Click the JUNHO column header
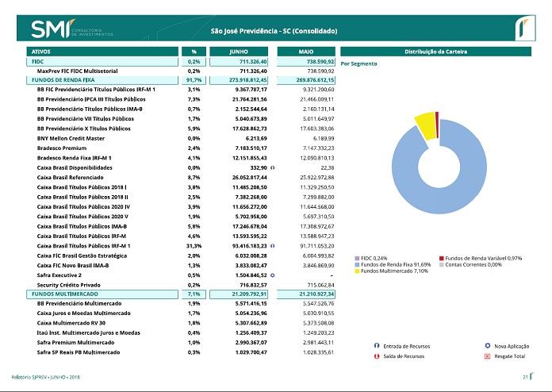The height and width of the screenshot is (392, 552). (239, 52)
